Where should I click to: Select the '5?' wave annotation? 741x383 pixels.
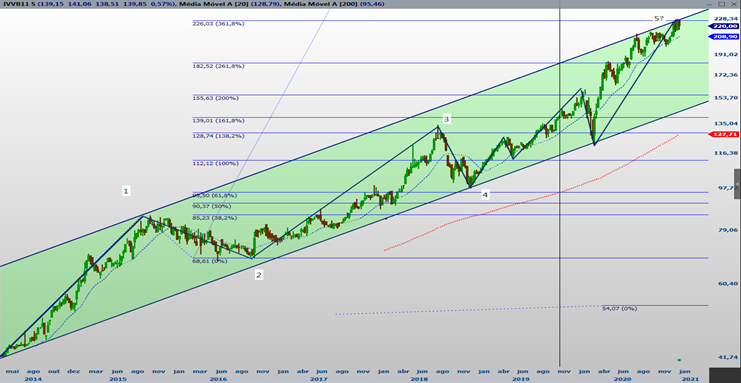pos(659,18)
